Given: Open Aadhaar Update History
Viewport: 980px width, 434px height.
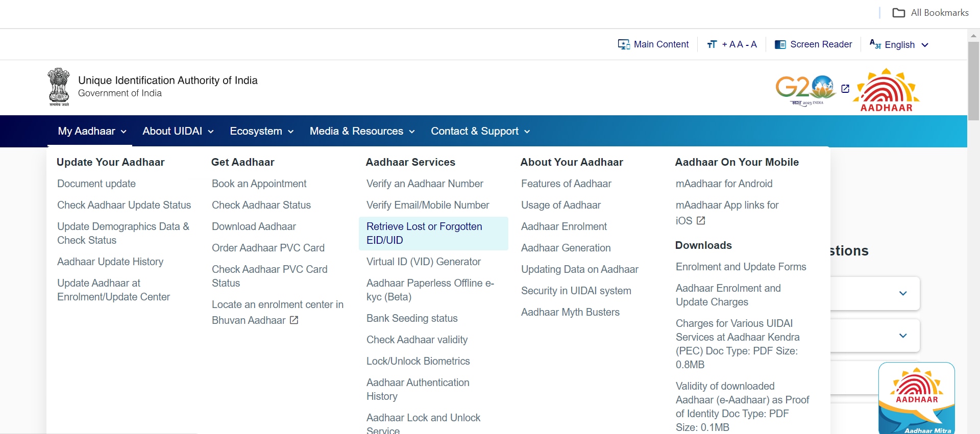Looking at the screenshot, I should [110, 262].
